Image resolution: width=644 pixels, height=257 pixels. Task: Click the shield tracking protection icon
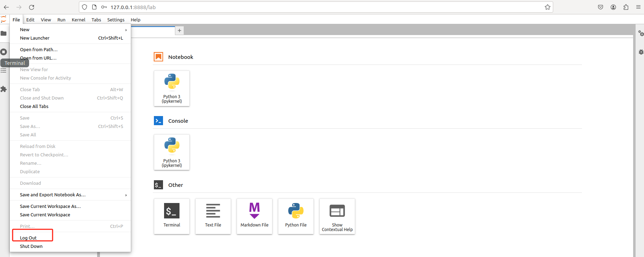[84, 7]
